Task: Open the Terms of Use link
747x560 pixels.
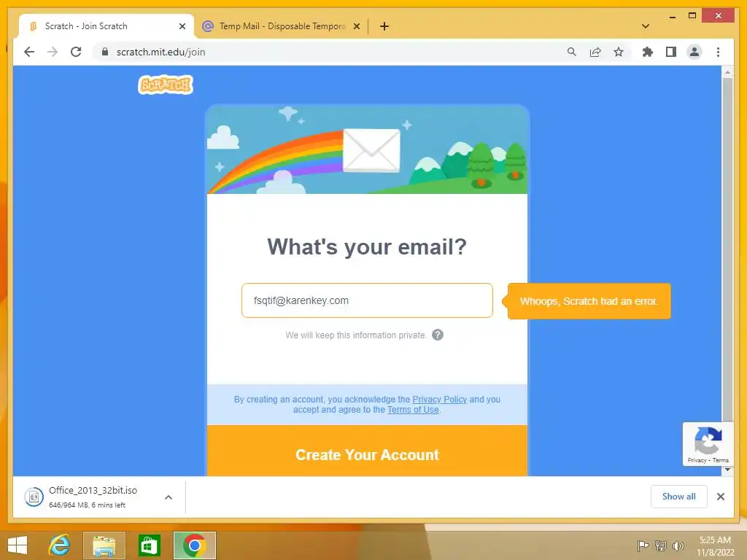Action: point(413,410)
